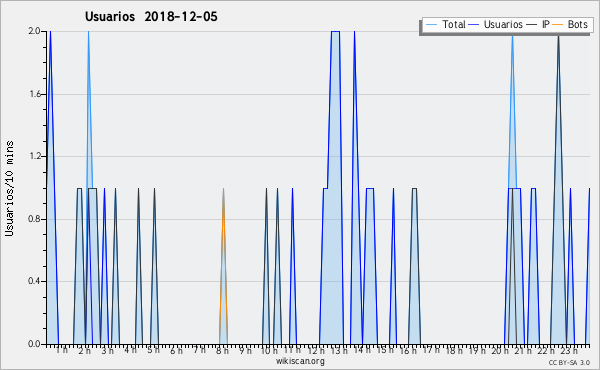Click the y-axis value 1.6
The width and height of the screenshot is (600, 370).
34,94
